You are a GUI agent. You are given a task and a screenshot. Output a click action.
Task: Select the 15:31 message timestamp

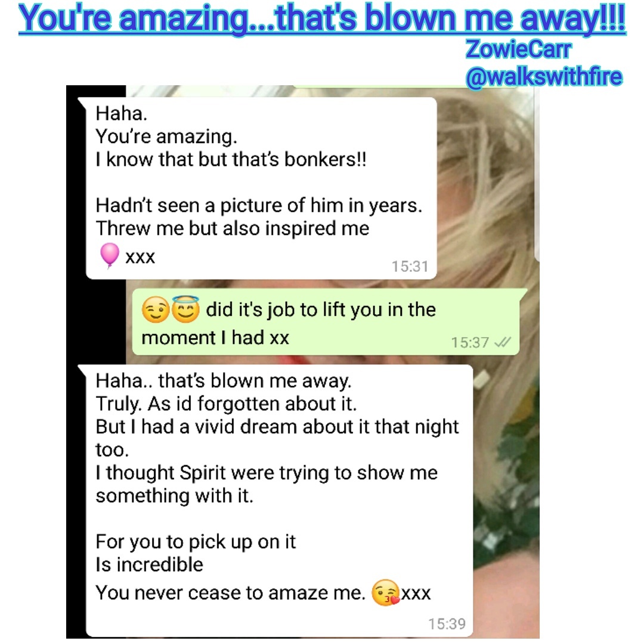pos(410,267)
